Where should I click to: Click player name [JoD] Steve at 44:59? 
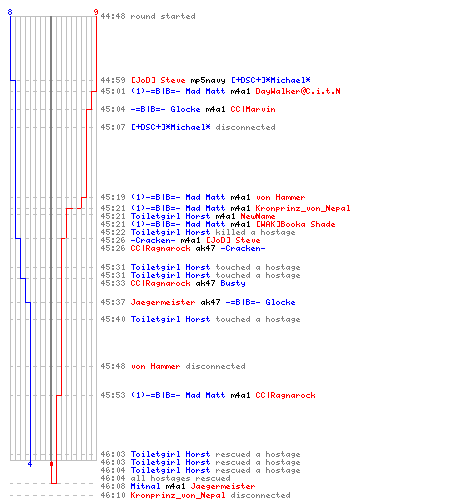point(158,80)
